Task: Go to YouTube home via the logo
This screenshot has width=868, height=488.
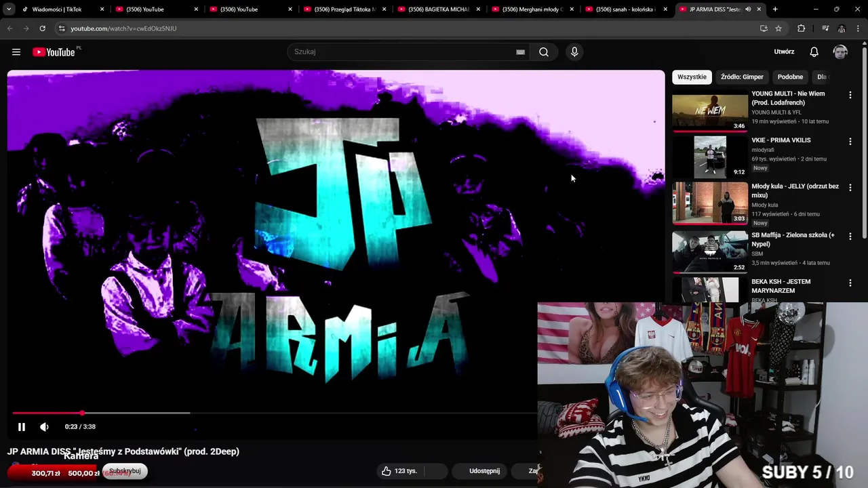Action: (x=54, y=52)
